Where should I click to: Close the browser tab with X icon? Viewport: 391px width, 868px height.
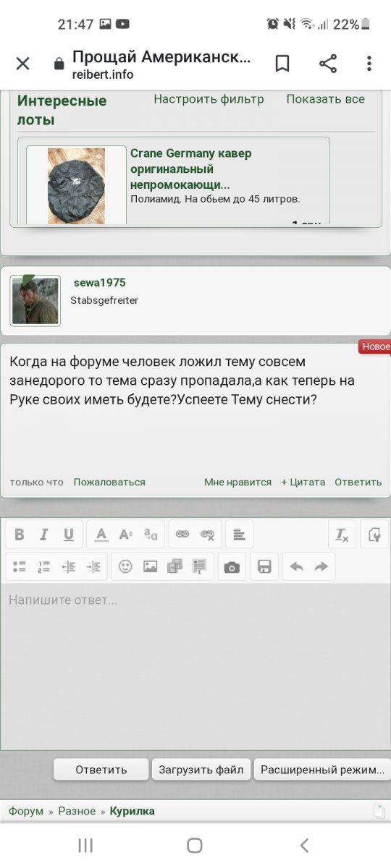[x=22, y=64]
